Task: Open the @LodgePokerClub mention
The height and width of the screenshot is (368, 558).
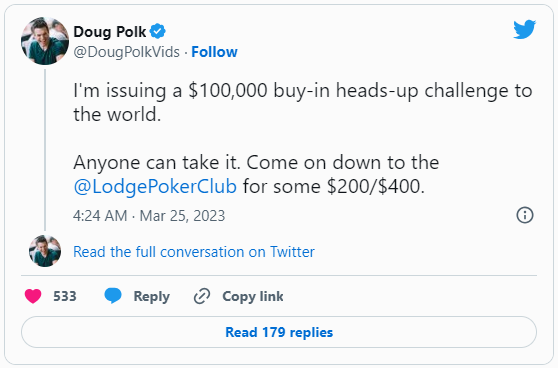Action: tap(155, 186)
